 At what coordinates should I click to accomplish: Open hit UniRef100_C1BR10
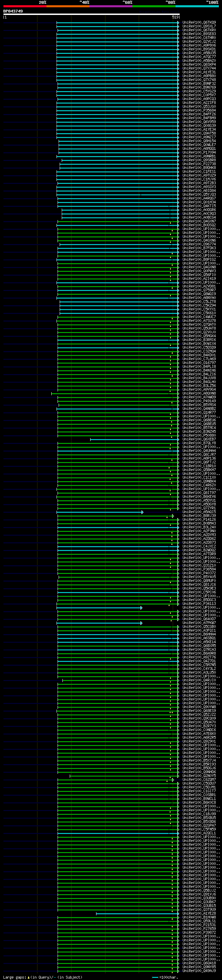[x=199, y=466]
